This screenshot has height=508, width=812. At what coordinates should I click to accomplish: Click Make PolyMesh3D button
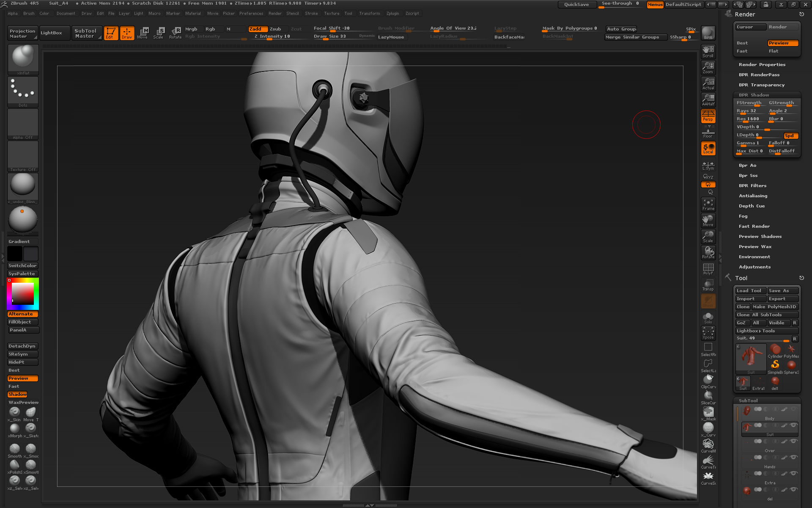pyautogui.click(x=775, y=307)
